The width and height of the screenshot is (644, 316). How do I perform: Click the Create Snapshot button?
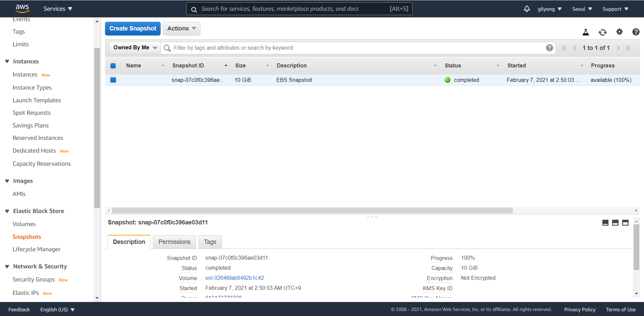coord(133,29)
